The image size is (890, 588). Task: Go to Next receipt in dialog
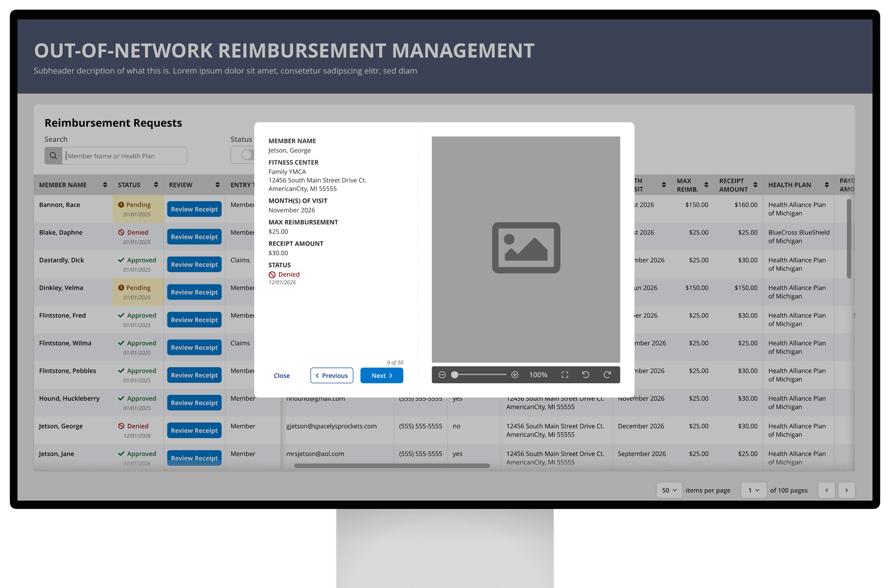click(x=381, y=376)
